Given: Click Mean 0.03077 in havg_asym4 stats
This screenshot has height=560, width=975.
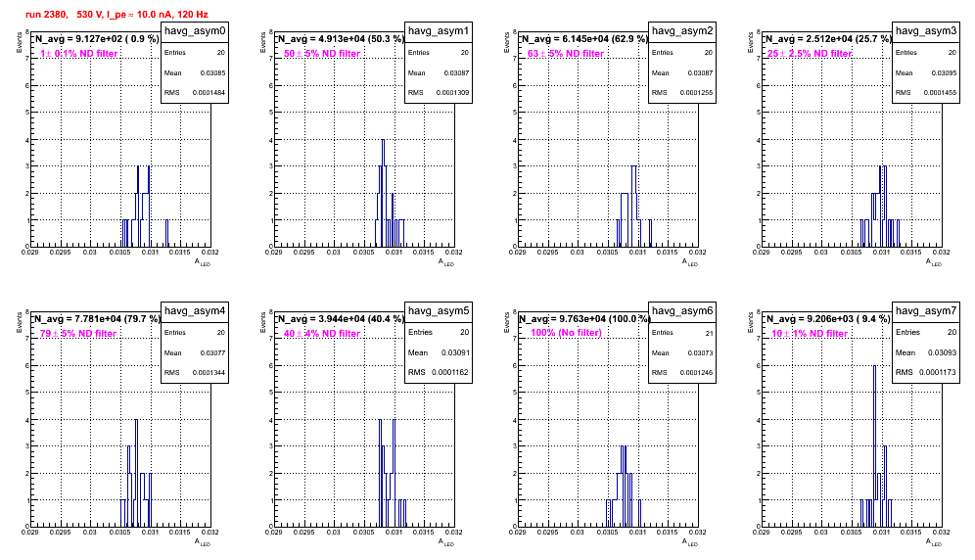Looking at the screenshot, I should tap(195, 352).
